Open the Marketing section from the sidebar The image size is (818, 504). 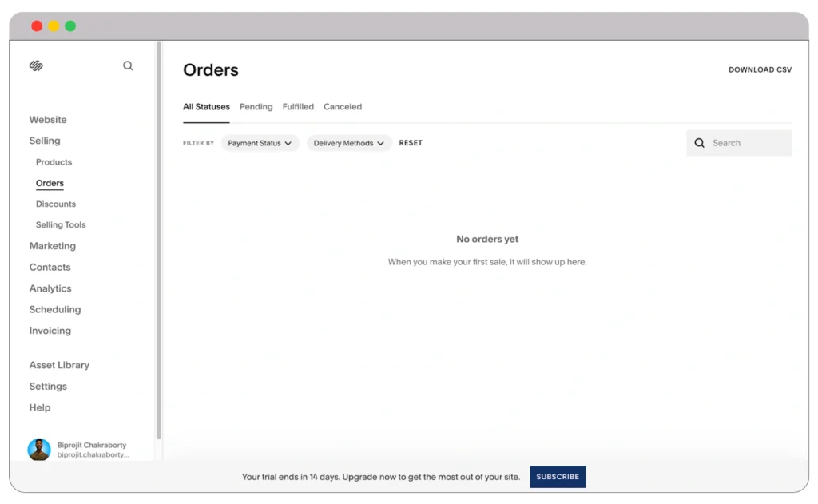[x=53, y=245]
